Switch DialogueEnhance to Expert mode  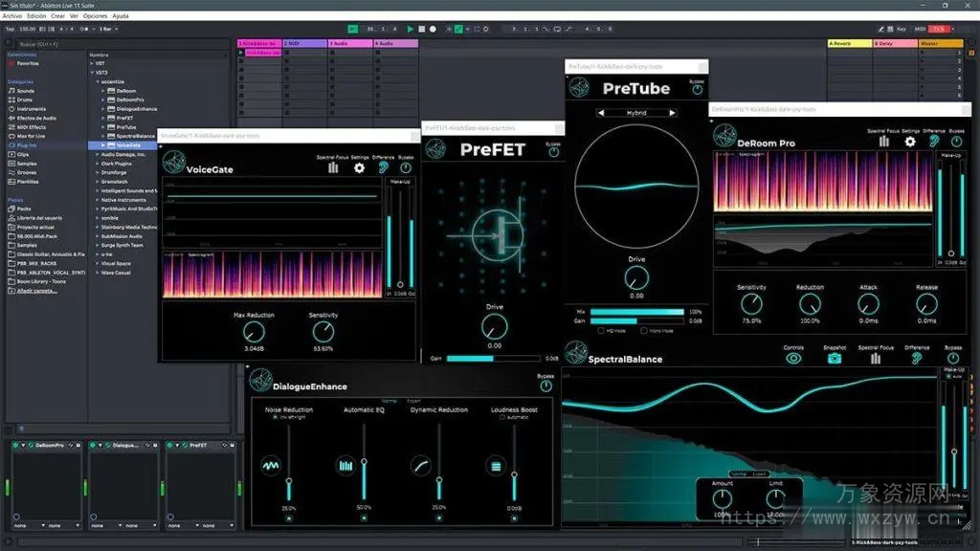(413, 401)
